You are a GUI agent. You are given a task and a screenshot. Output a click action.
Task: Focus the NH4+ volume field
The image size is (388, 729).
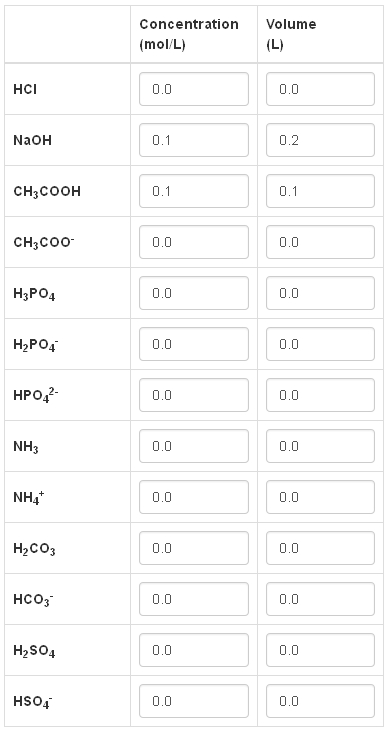point(320,497)
